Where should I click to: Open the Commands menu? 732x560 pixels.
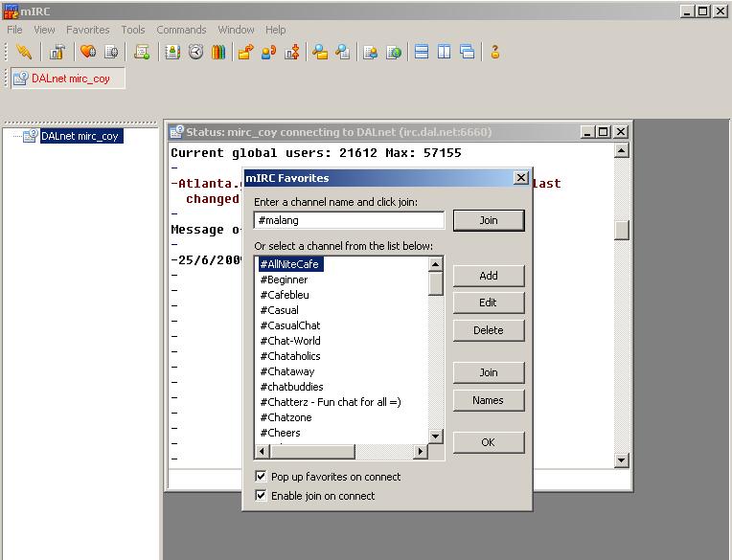click(182, 30)
